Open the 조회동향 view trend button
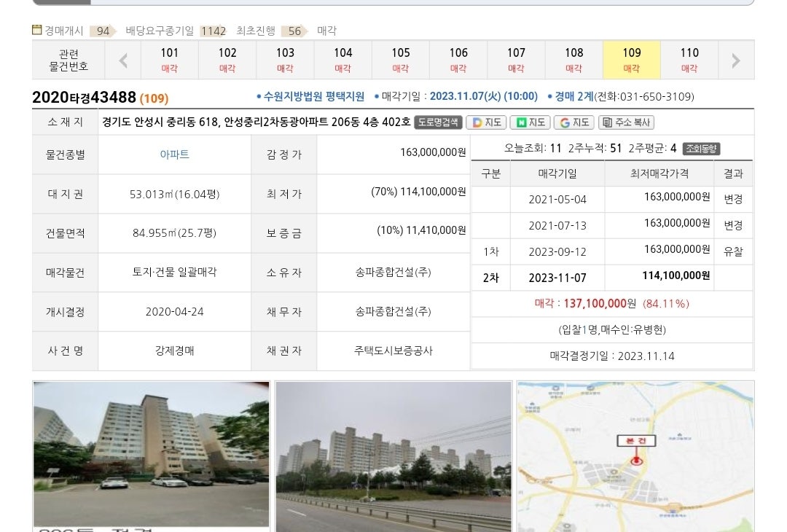 tap(702, 149)
